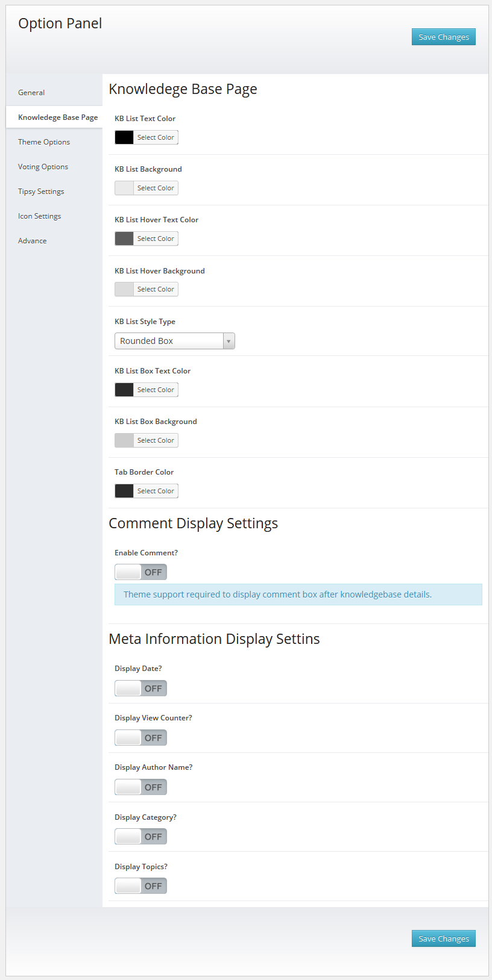Click the Tab Border Color swatch

click(124, 491)
